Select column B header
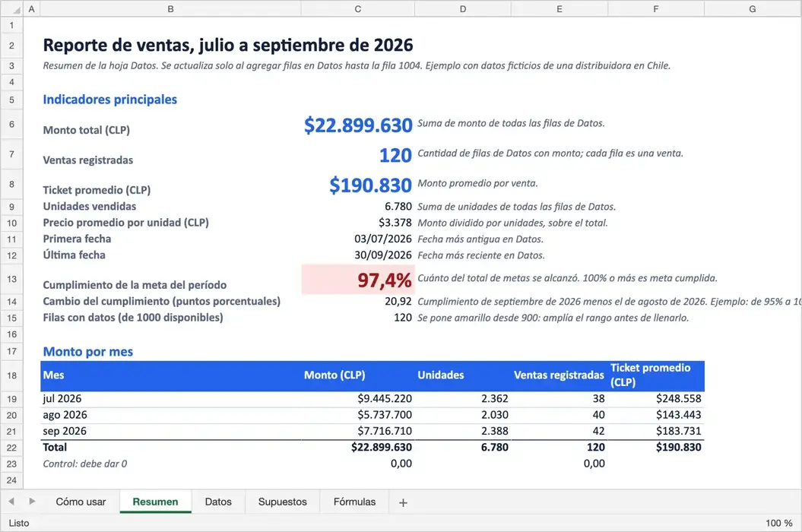The image size is (802, 532). pyautogui.click(x=170, y=8)
